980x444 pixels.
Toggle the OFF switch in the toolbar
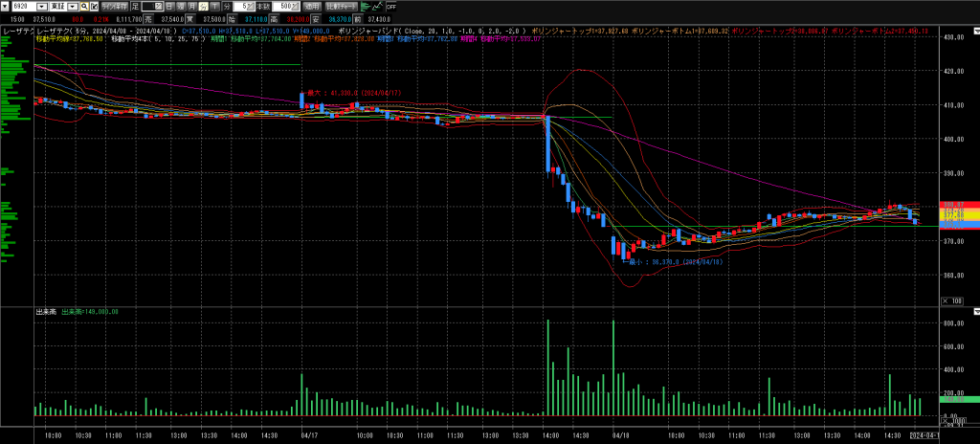pos(390,6)
